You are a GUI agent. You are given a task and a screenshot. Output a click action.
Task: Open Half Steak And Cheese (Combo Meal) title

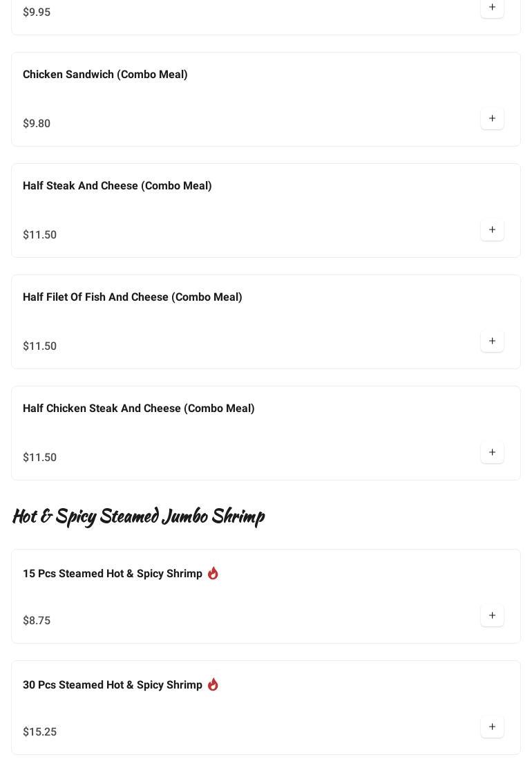[x=117, y=186]
